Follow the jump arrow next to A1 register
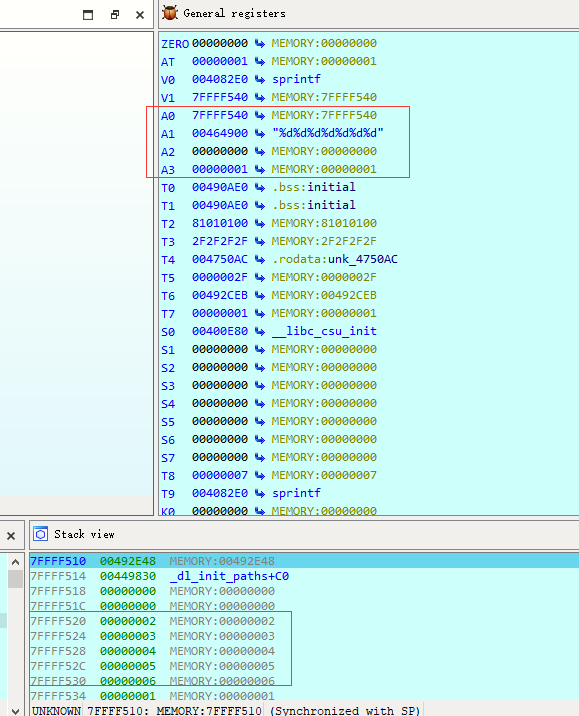 pos(260,133)
